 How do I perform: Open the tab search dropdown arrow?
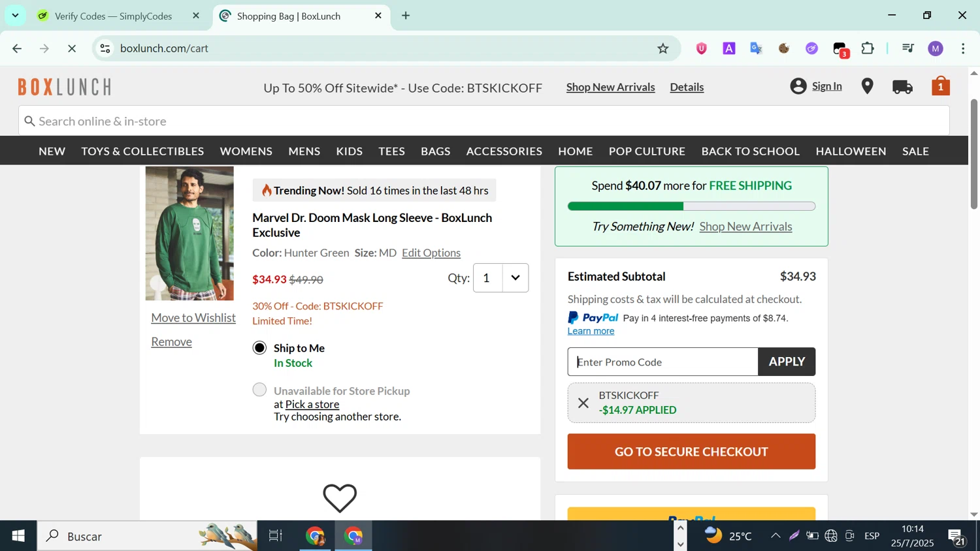(x=15, y=16)
